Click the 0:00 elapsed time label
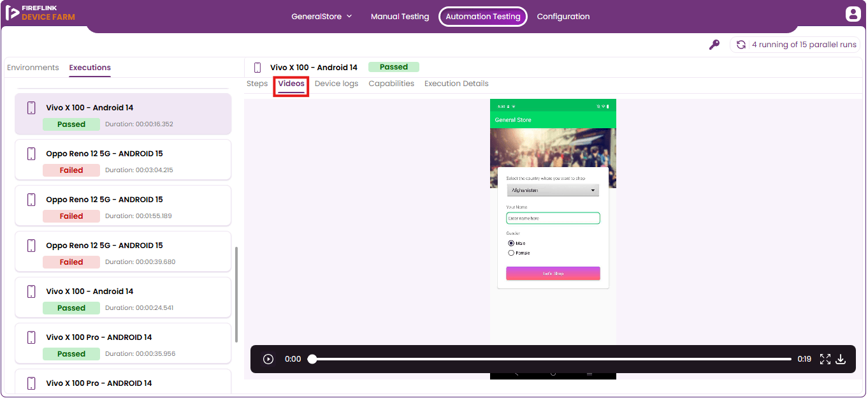The height and width of the screenshot is (398, 868). (x=293, y=359)
